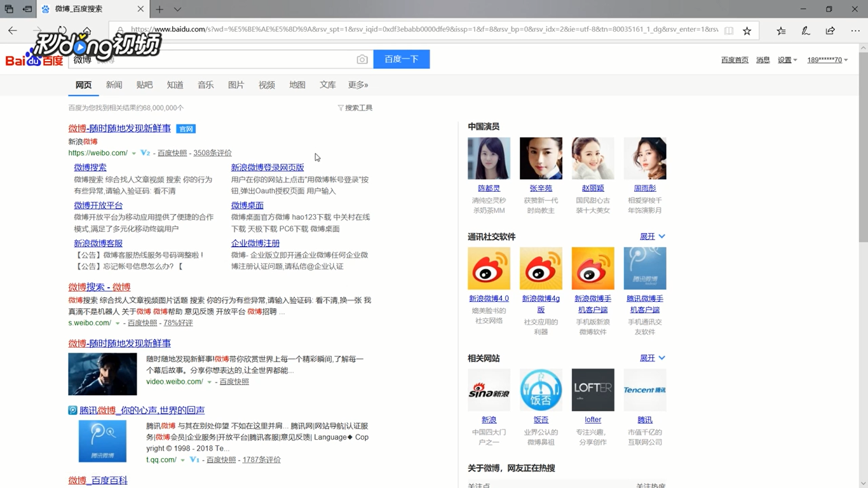Image resolution: width=868 pixels, height=488 pixels.
Task: Open dropdown arrow next to t.qq.com
Action: coord(182,460)
